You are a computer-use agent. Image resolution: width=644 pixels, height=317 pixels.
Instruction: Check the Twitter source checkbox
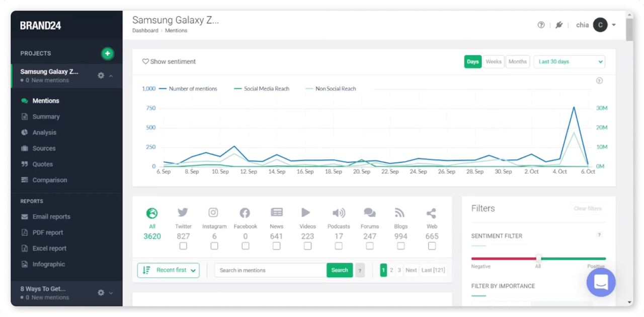[x=183, y=246]
